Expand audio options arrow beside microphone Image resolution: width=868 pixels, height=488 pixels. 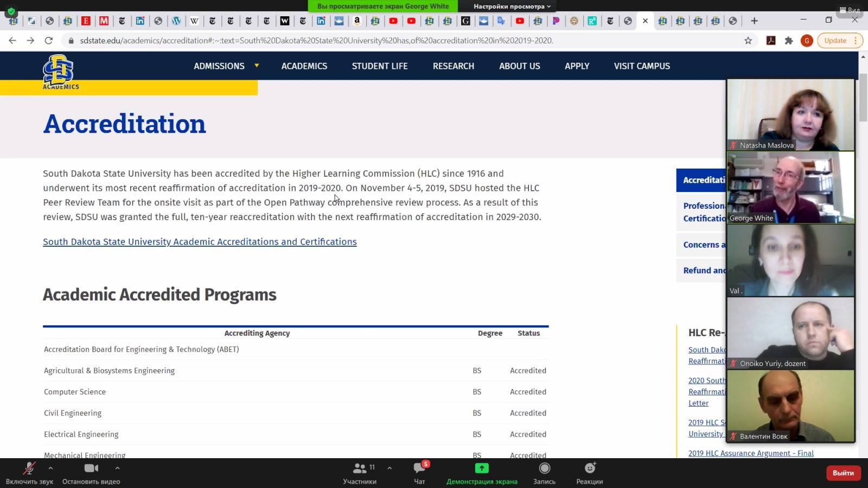pos(50,467)
